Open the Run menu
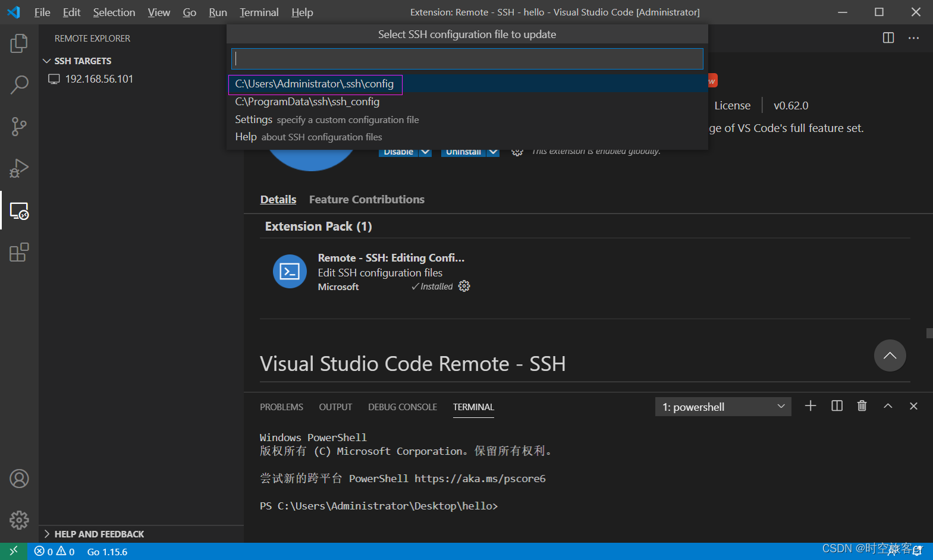 click(218, 12)
